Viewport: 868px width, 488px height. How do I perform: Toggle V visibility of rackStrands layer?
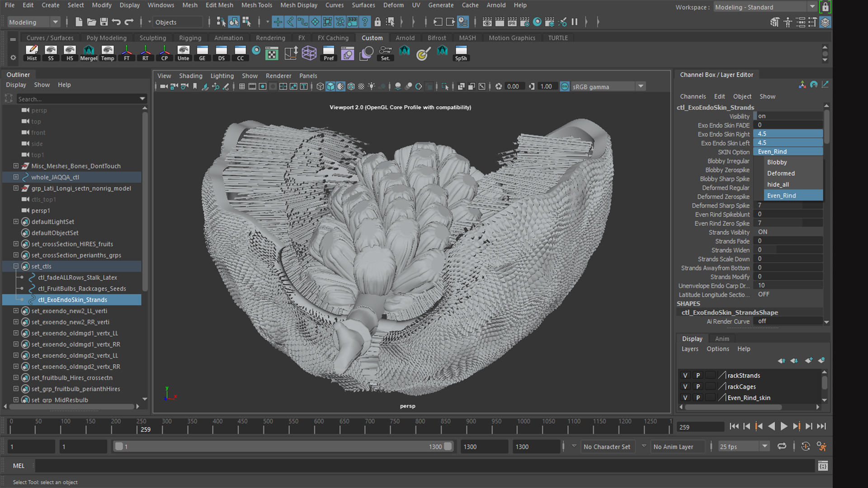pyautogui.click(x=685, y=375)
